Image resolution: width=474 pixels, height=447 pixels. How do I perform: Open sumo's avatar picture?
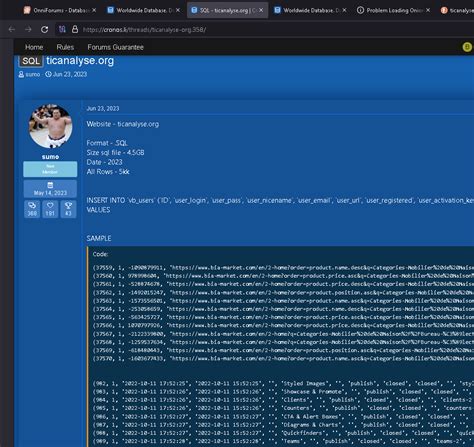click(51, 126)
